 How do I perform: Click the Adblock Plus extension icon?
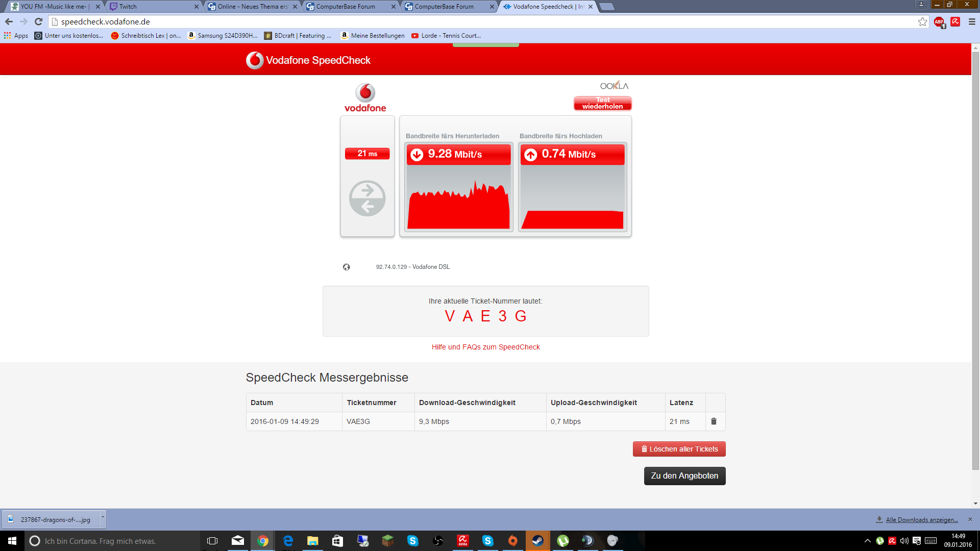point(939,21)
